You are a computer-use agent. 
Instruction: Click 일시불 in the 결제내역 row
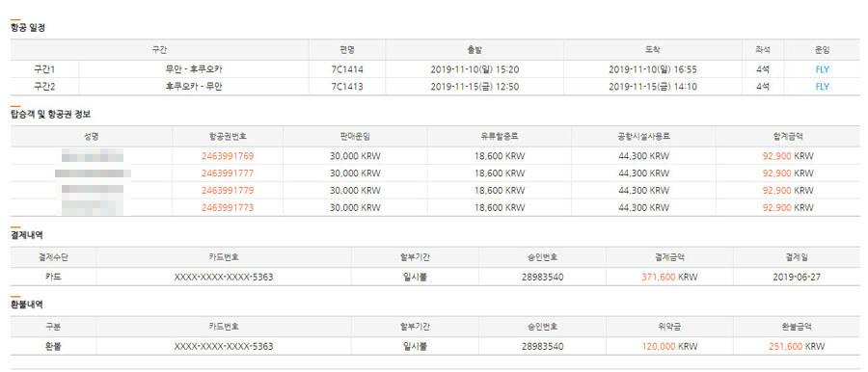click(x=415, y=277)
